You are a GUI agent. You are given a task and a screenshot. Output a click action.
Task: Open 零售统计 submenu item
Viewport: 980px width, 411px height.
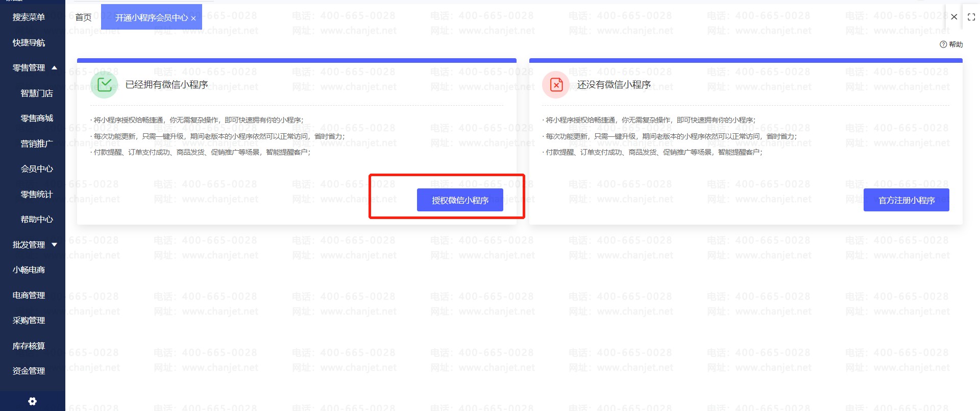pyautogui.click(x=37, y=194)
